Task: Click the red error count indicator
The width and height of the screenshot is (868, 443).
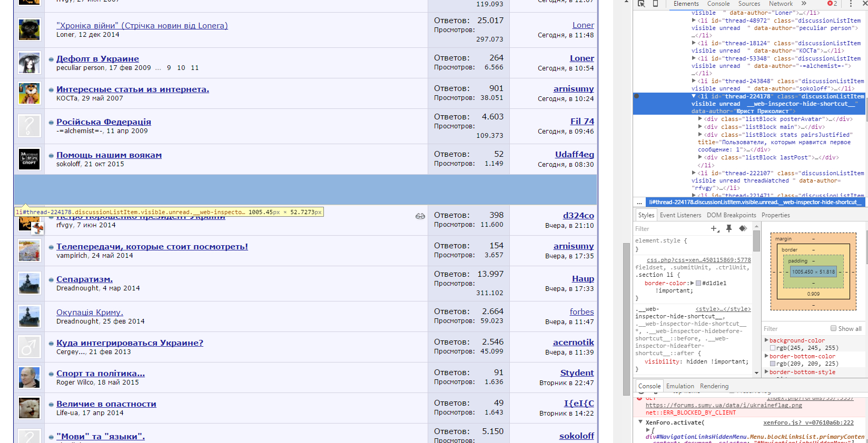Action: click(x=832, y=4)
